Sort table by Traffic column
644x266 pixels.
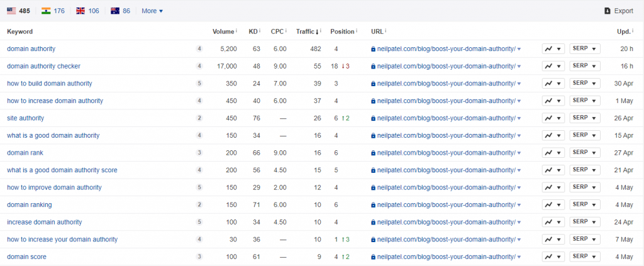(x=308, y=31)
